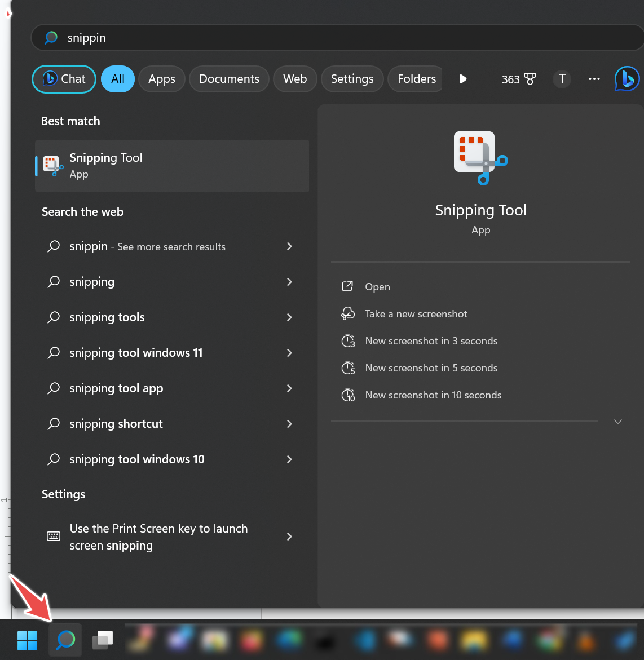Expand chevron for Print Screen key setting
This screenshot has width=644, height=660.
(289, 536)
